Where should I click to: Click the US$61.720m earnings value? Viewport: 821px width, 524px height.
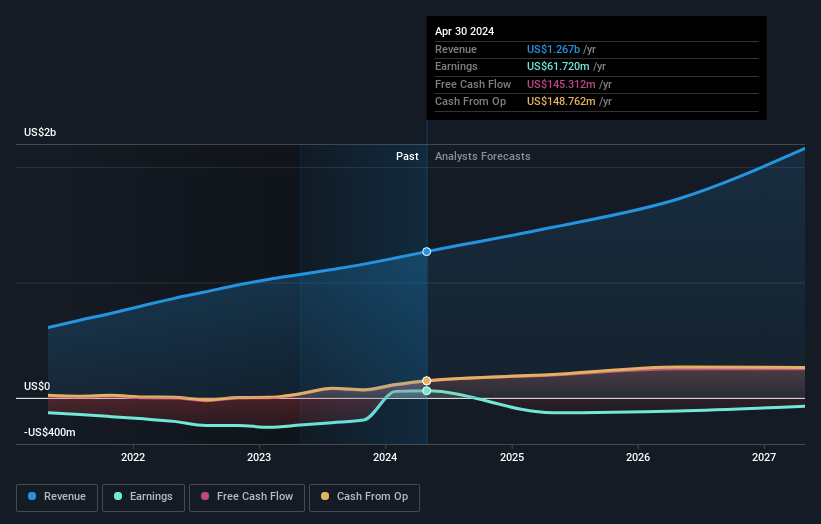point(558,66)
